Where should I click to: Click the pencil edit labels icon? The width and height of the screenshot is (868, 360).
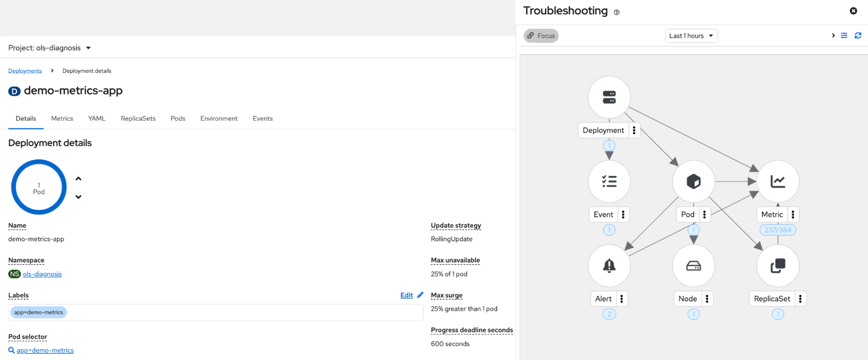pos(420,295)
